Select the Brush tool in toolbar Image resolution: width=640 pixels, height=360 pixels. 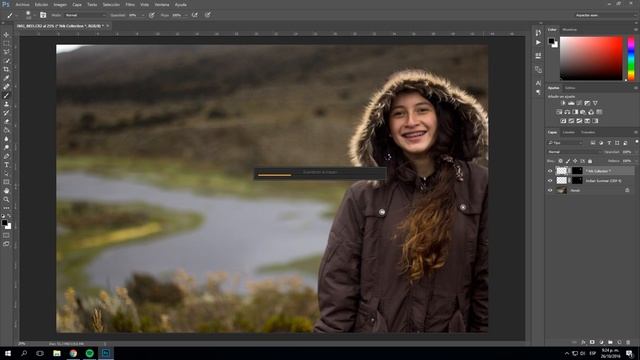6,96
